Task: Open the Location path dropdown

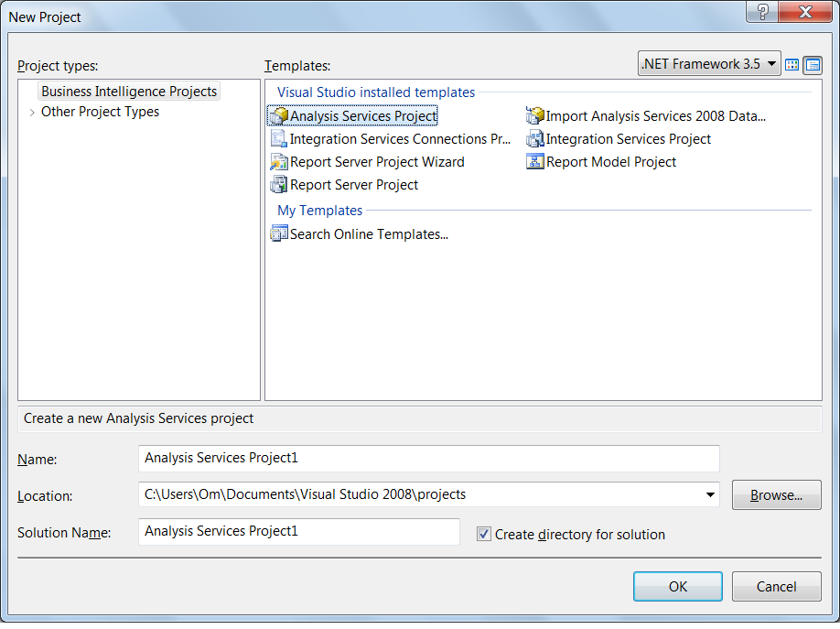Action: coord(711,494)
